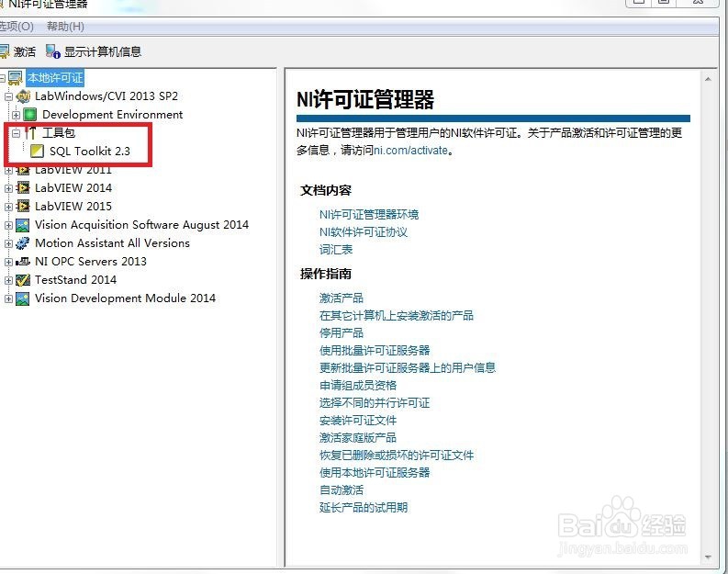Click the SQL Toolkit 2.3 yellow icon
728x574 pixels.
pos(37,151)
